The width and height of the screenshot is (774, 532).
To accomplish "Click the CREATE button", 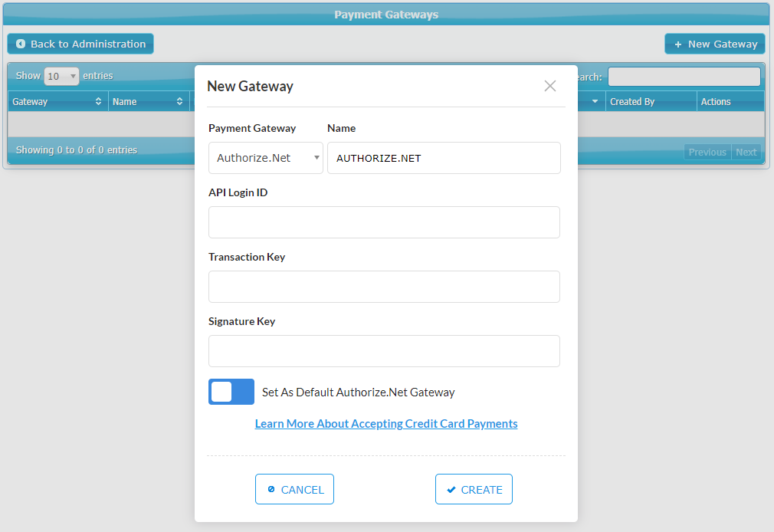I will pyautogui.click(x=474, y=489).
